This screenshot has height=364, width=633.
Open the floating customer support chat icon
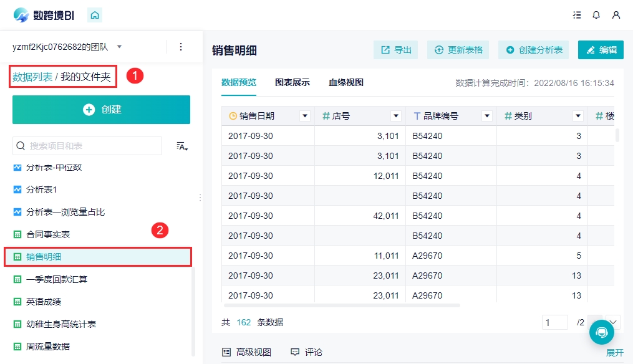point(602,332)
